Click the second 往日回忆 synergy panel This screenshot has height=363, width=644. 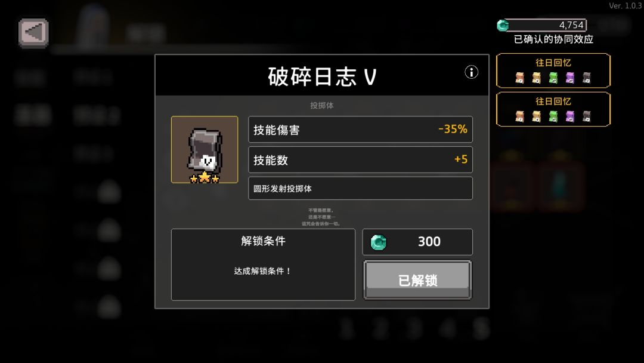point(553,109)
